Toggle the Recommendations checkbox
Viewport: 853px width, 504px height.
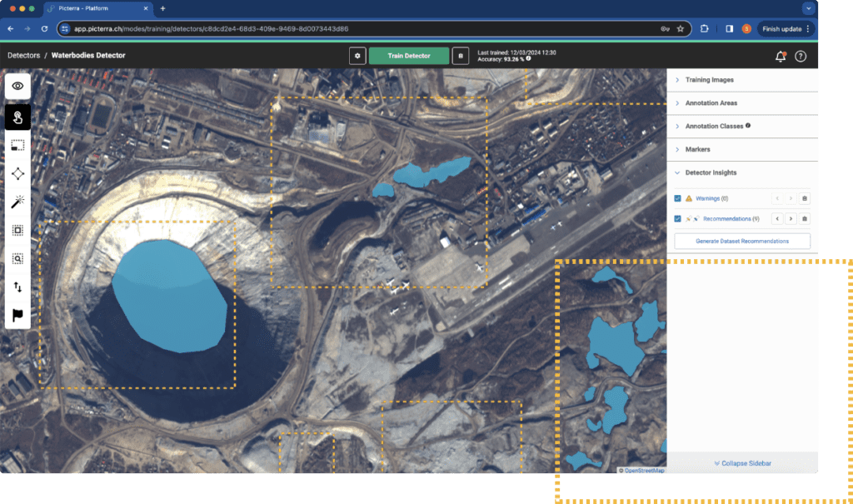tap(677, 218)
